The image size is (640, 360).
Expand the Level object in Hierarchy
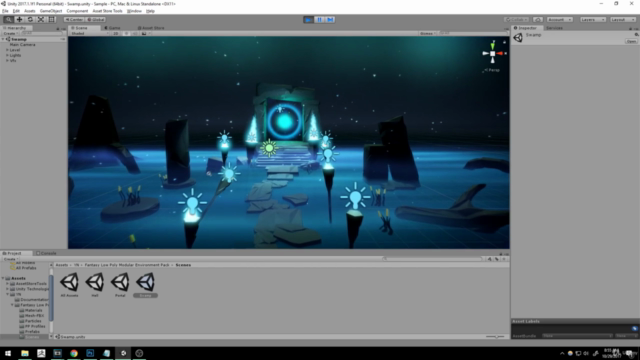tap(7, 50)
